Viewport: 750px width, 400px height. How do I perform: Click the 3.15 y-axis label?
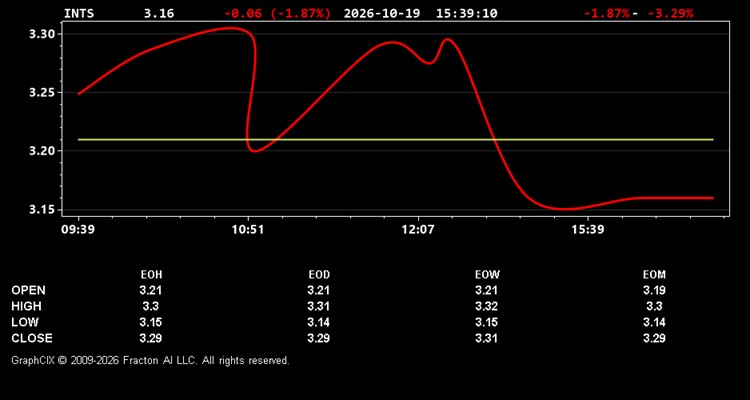(44, 210)
